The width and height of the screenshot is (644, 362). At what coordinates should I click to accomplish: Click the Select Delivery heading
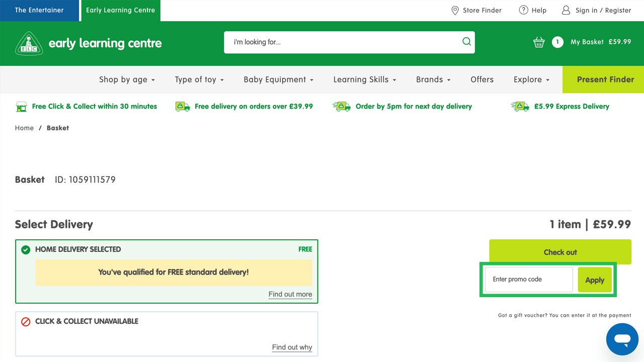(54, 224)
